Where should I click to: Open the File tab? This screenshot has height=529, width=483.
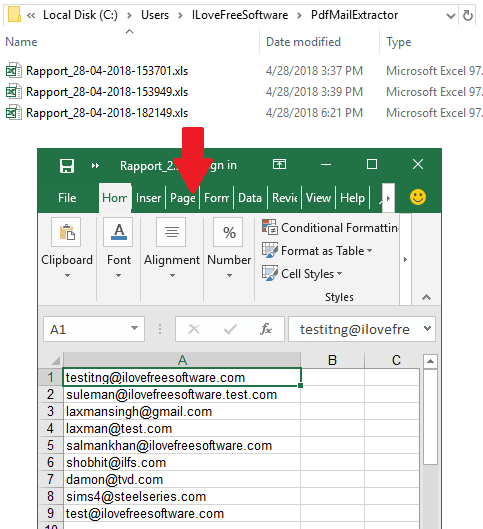(67, 198)
